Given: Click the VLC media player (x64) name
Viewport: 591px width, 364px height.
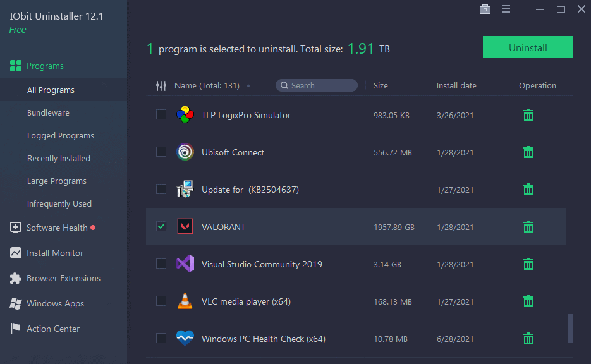Looking at the screenshot, I should coord(246,302).
